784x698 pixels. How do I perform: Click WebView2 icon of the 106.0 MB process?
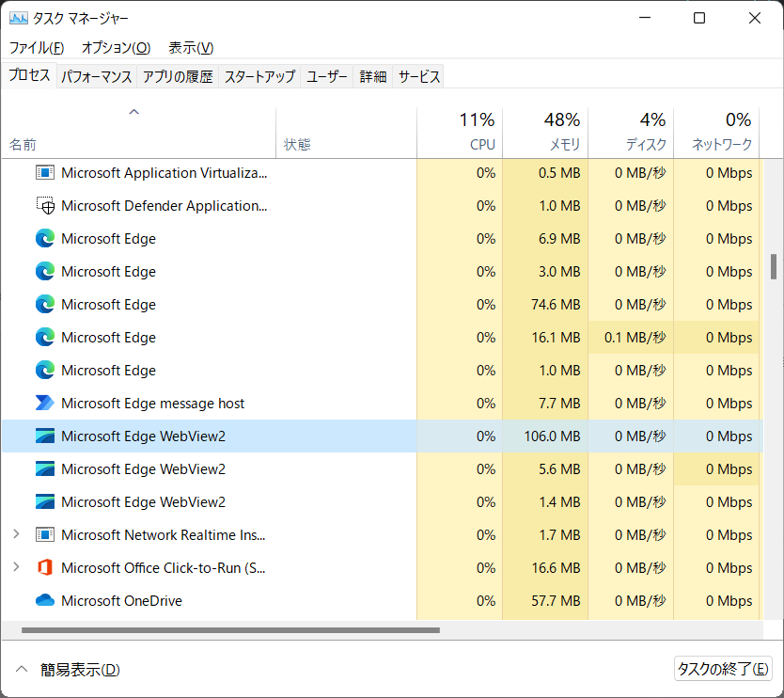click(45, 436)
